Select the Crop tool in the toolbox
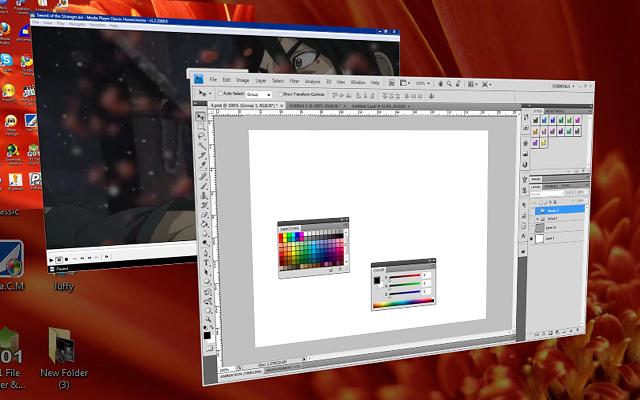 [202, 155]
